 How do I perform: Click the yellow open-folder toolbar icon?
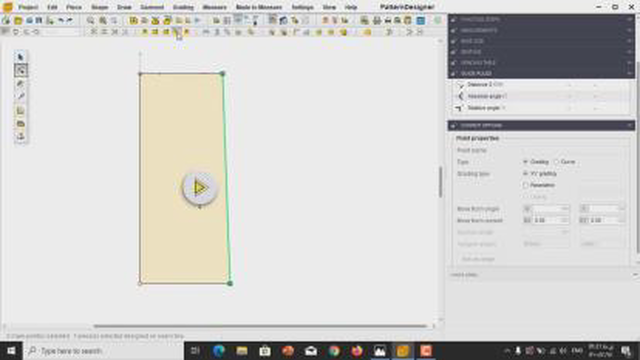(x=18, y=20)
